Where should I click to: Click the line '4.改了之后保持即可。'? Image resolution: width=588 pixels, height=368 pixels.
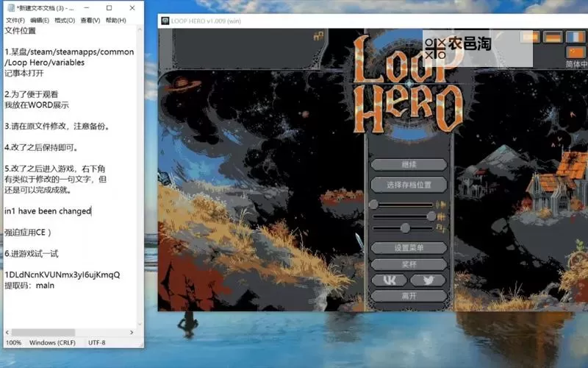click(x=42, y=147)
